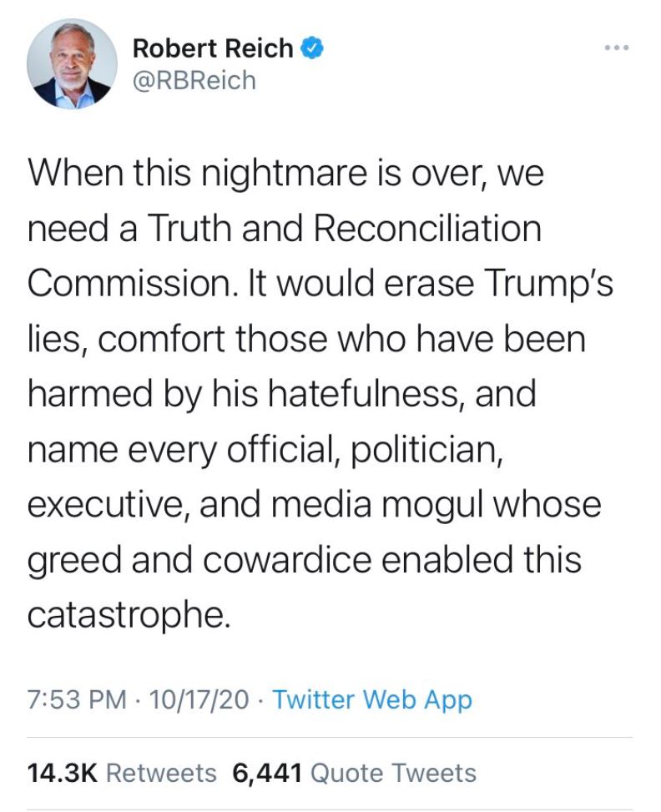Click the 6,441 quote count number

pyautogui.click(x=266, y=773)
